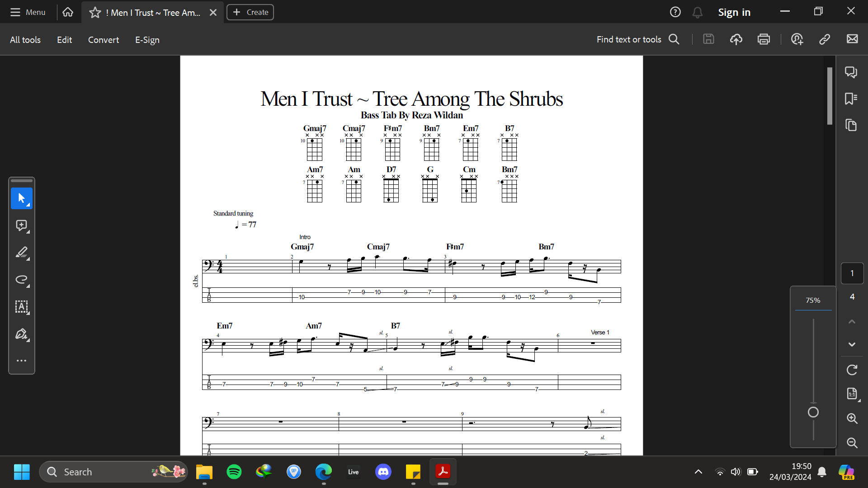
Task: Open page display fit options
Action: [x=852, y=394]
